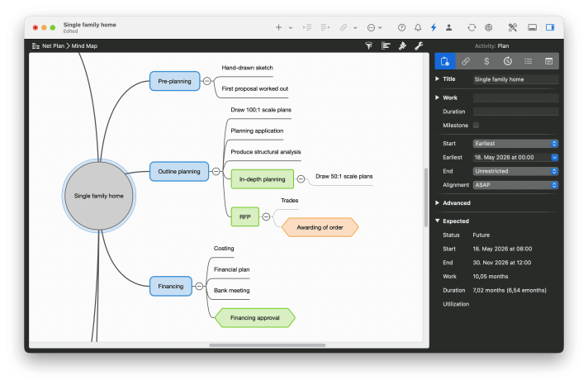
Task: Open the user account person icon
Action: coord(449,27)
